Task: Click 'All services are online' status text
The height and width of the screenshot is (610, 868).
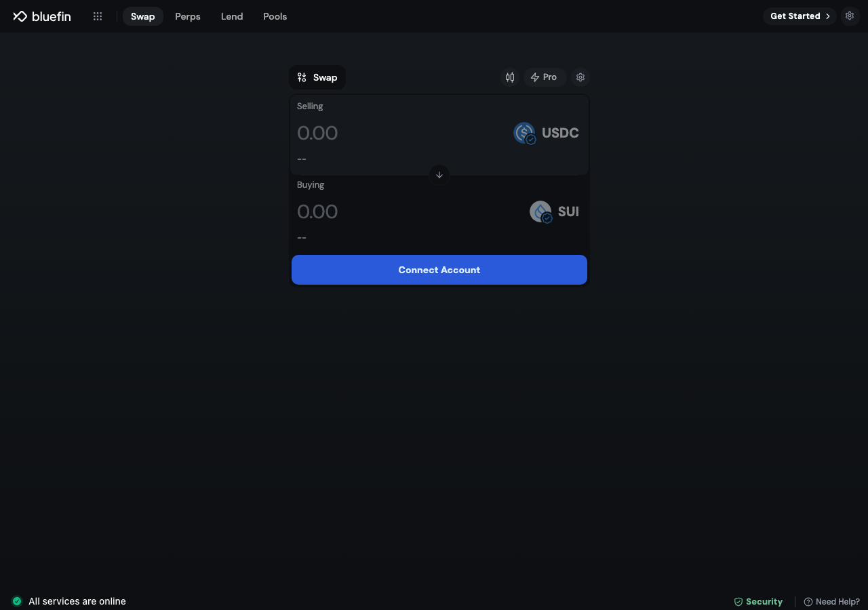Action: point(77,601)
